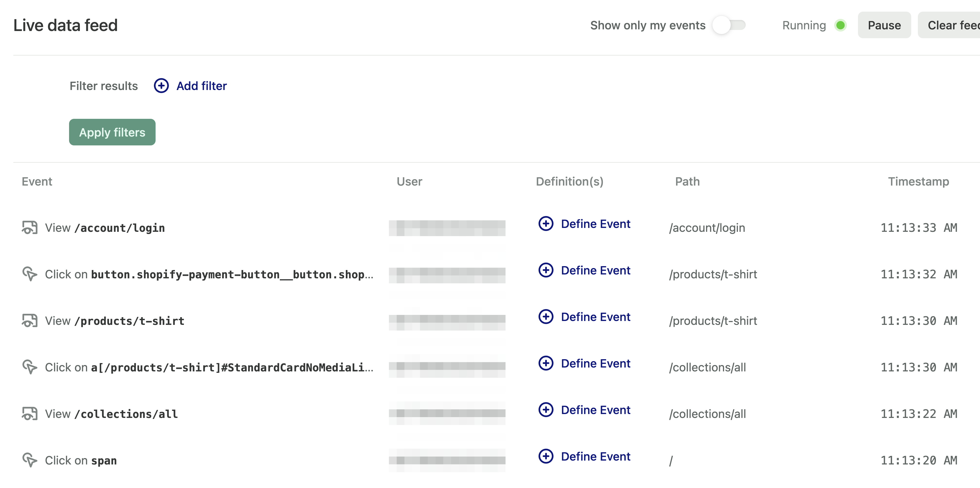Click cursor icon for Click on span

pos(29,460)
